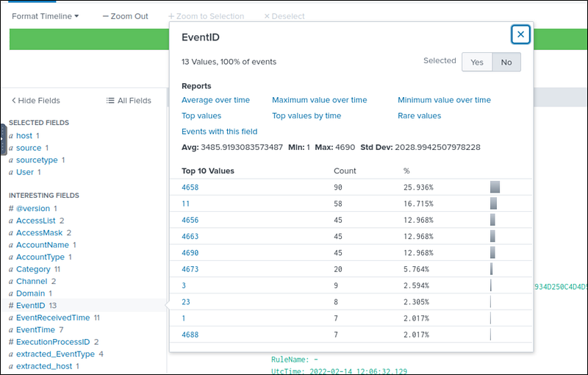This screenshot has width=588, height=375.
Task: Open the sourcetype selected field
Action: click(37, 160)
